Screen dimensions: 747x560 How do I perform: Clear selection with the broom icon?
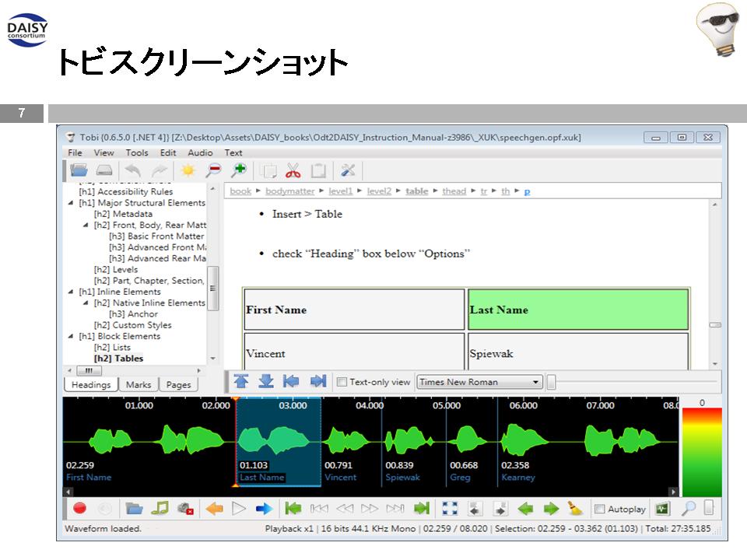point(576,509)
